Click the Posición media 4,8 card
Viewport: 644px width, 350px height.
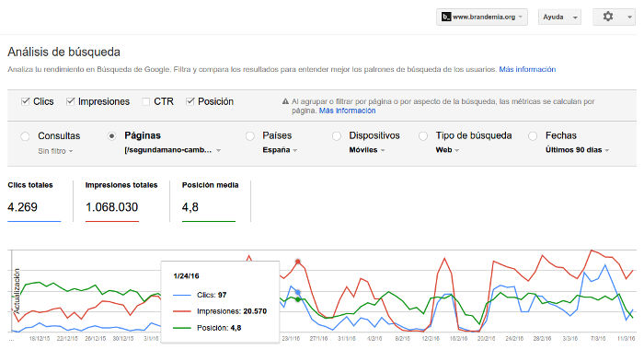tap(210, 201)
